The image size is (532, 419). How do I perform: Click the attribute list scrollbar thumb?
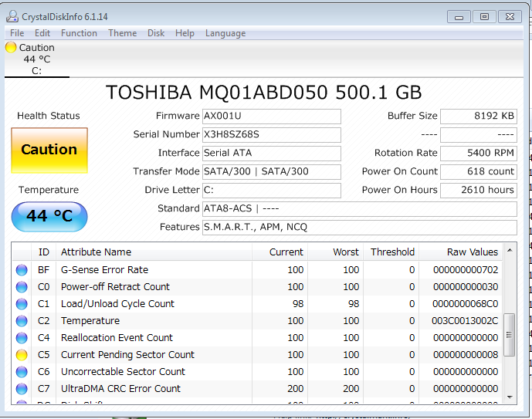[x=510, y=335]
